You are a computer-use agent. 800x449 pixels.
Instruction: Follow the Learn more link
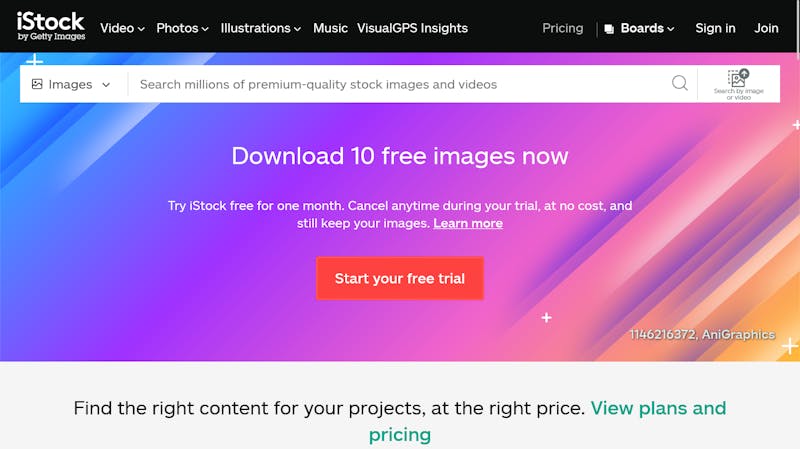point(468,223)
